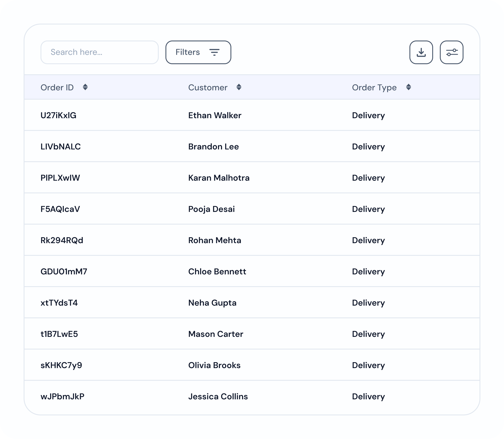This screenshot has width=504, height=439.
Task: Click customer Pooja Desai
Action: (211, 209)
